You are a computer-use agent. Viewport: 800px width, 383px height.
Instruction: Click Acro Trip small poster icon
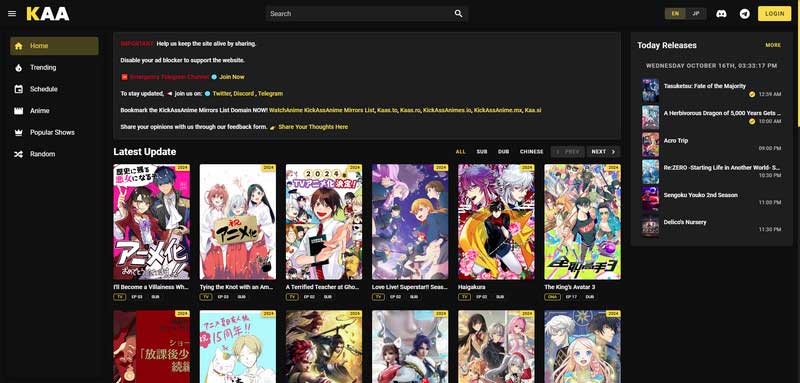(650, 144)
